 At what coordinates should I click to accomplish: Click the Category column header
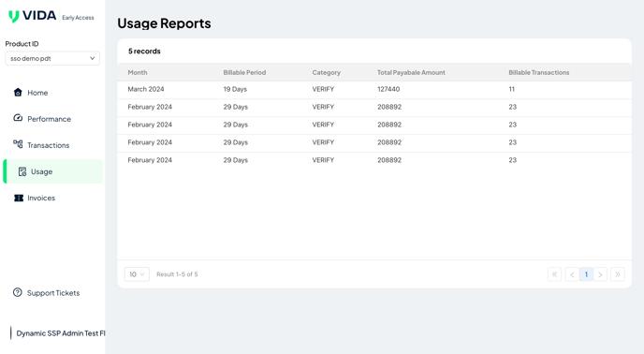pyautogui.click(x=326, y=72)
